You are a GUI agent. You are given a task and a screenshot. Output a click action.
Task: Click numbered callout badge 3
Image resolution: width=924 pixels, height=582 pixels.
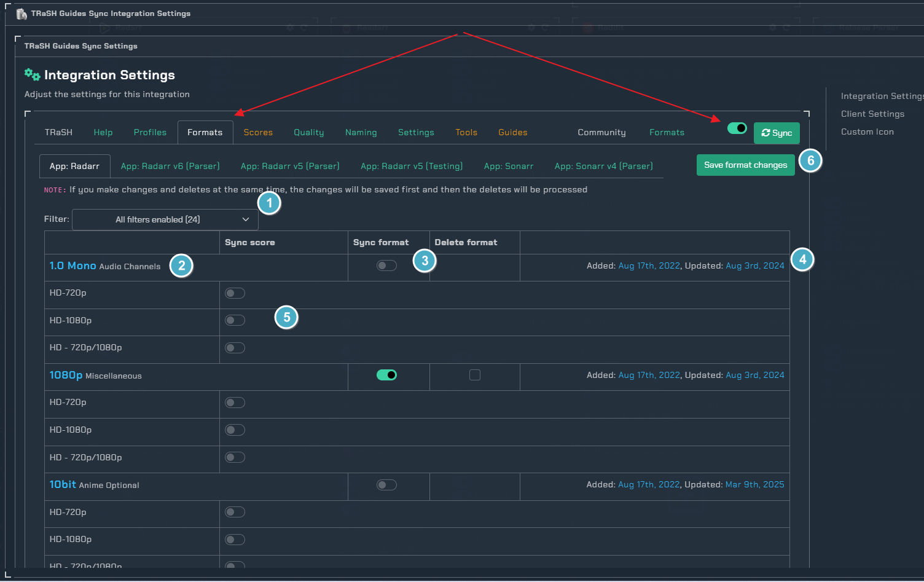[425, 261]
